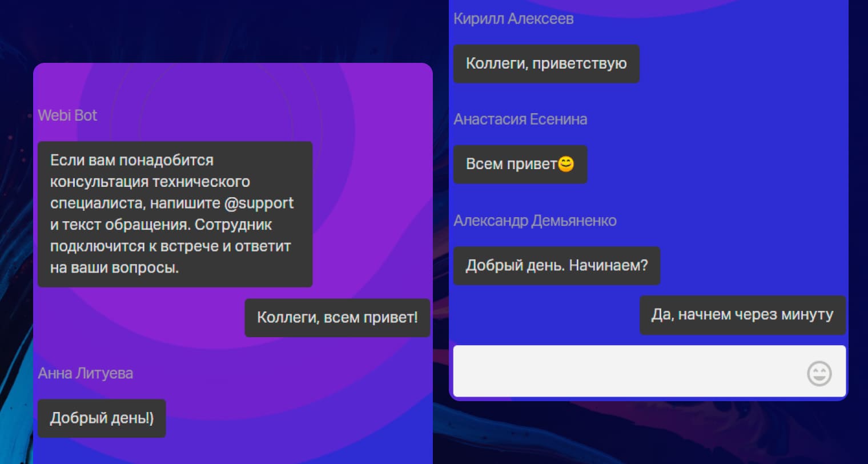Select the sender name Анна Литуева

pyautogui.click(x=86, y=373)
